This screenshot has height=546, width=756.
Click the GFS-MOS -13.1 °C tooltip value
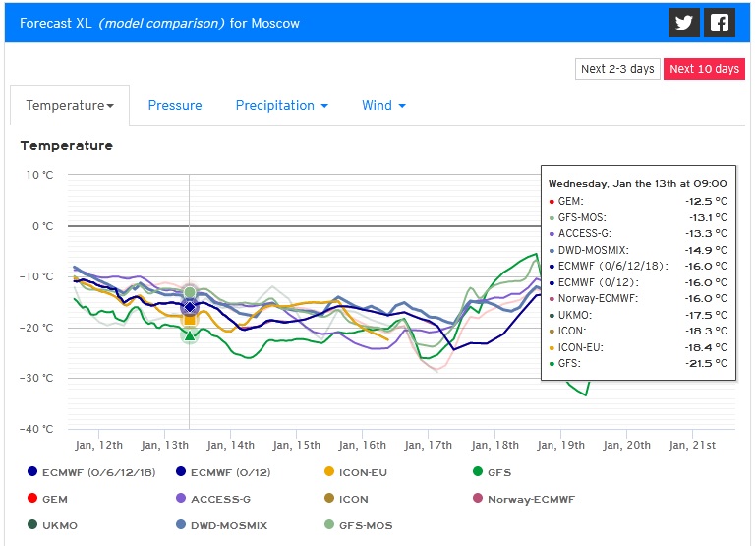pyautogui.click(x=708, y=217)
